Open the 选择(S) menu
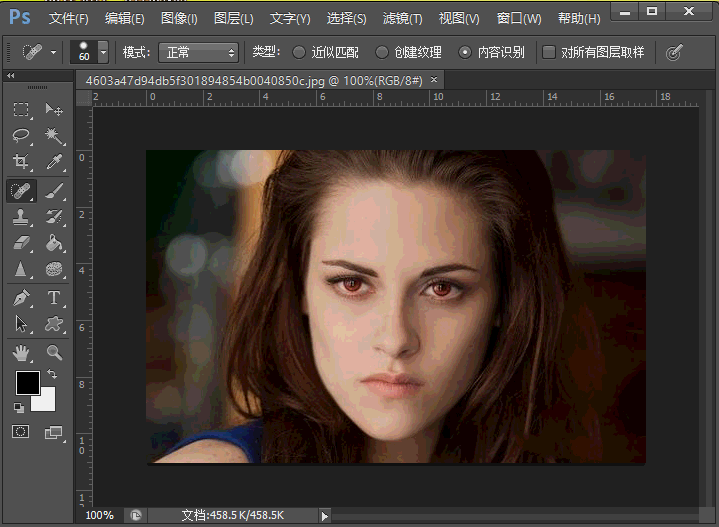The image size is (719, 527). (346, 18)
